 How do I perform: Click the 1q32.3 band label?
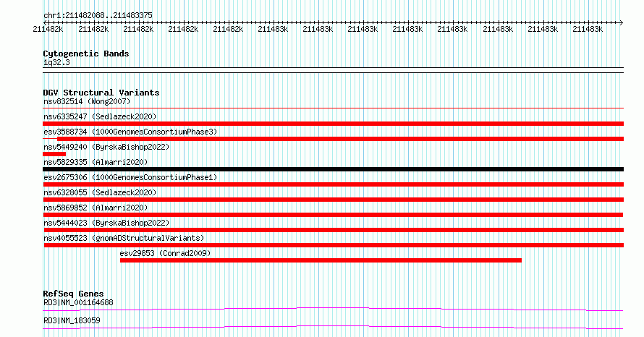point(56,63)
